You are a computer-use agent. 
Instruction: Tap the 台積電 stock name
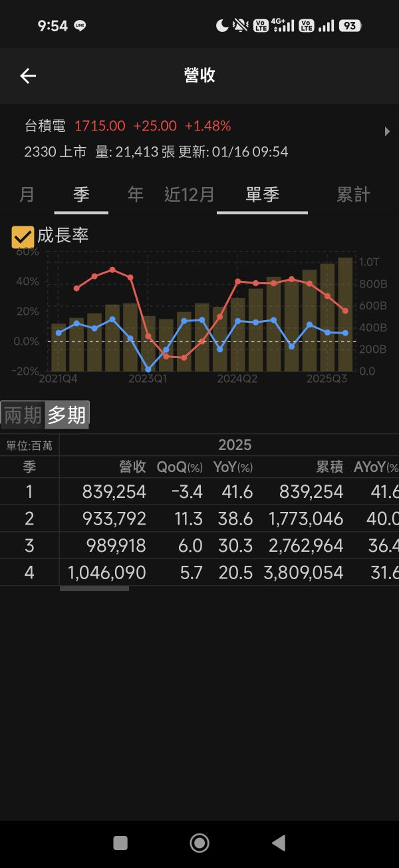[x=45, y=126]
